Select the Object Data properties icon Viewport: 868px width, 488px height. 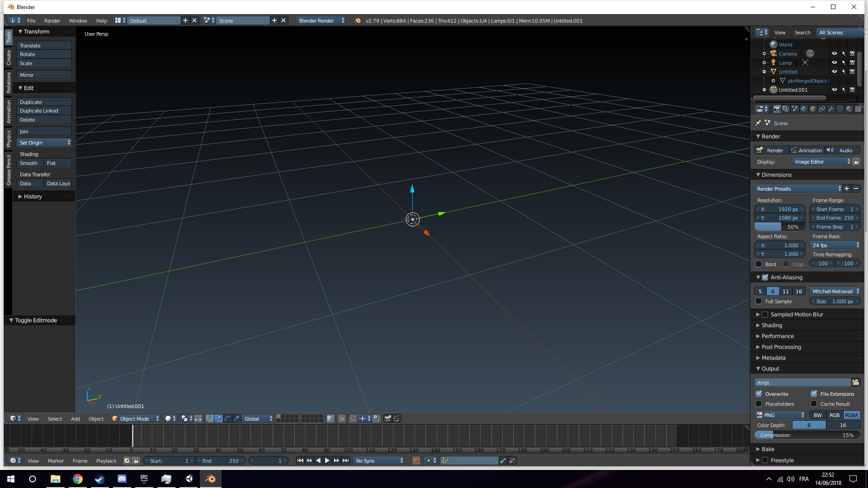pyautogui.click(x=840, y=109)
